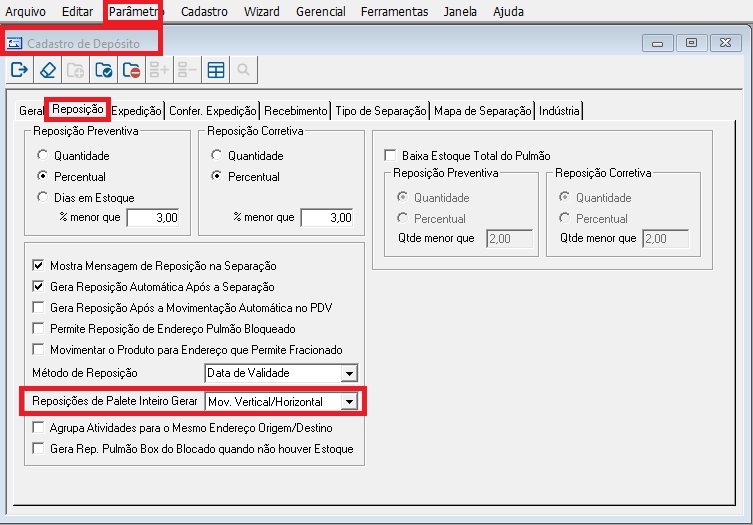Screen dimensions: 753x525
Task: Uncheck Gera Reposição Automática Após a Separação
Action: pyautogui.click(x=38, y=286)
